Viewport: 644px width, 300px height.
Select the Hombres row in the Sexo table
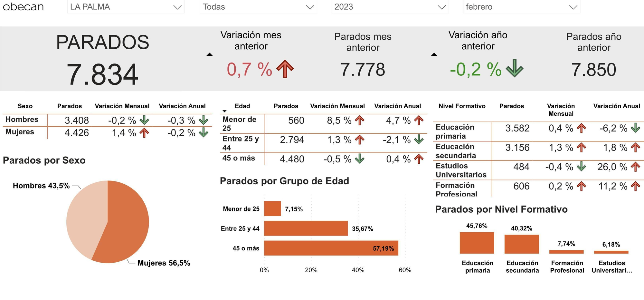click(22, 120)
